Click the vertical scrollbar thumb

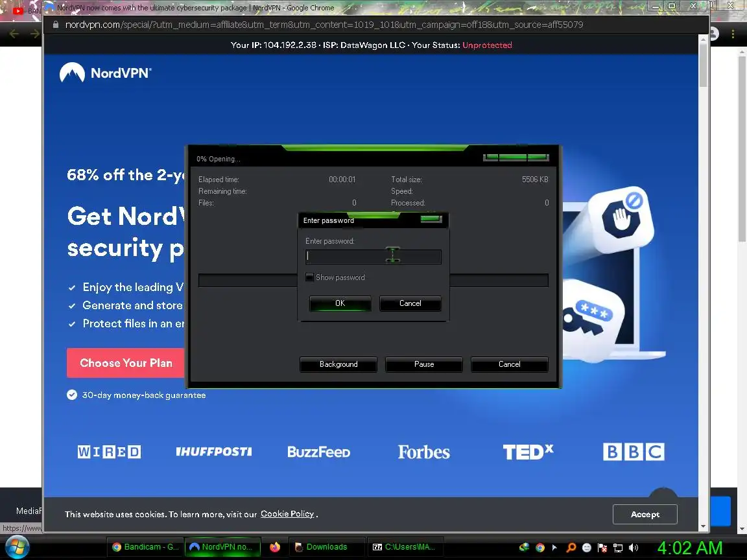pos(703,66)
